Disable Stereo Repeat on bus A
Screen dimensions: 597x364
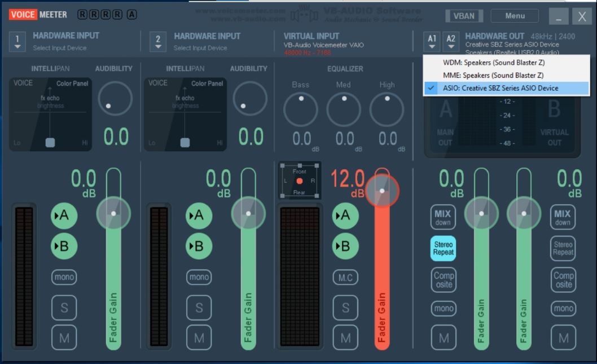coord(443,248)
